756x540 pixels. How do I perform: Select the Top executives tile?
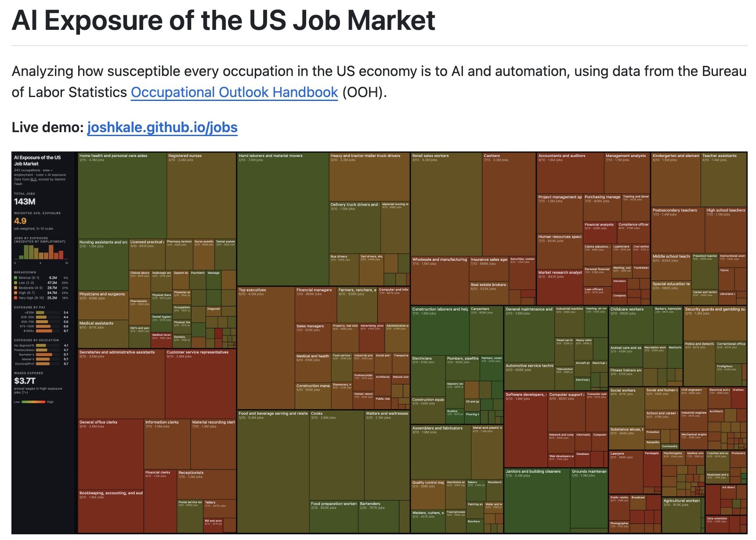[x=266, y=348]
